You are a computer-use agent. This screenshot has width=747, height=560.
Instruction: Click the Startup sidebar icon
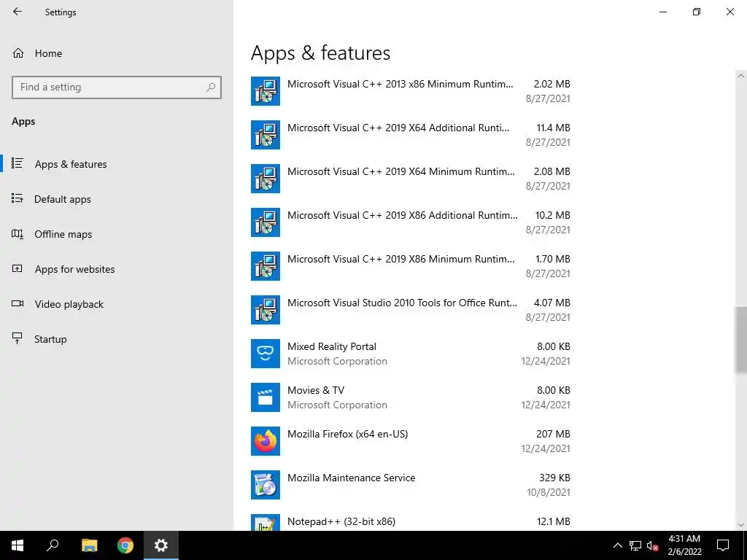tap(18, 338)
